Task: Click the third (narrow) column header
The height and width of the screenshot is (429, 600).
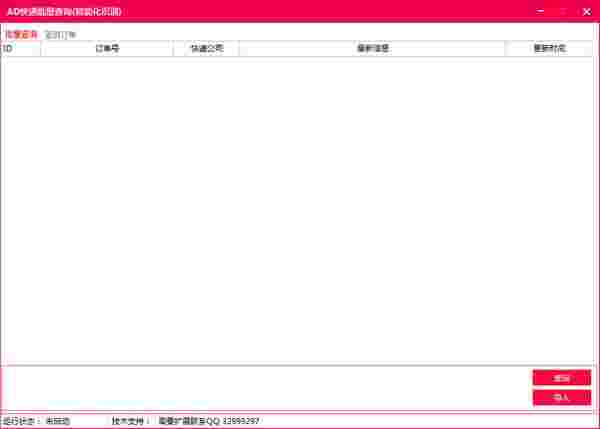Action: pos(207,49)
